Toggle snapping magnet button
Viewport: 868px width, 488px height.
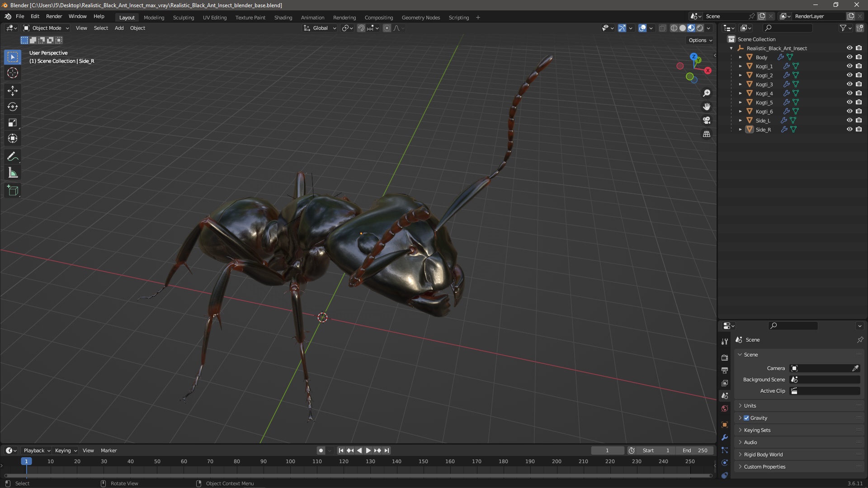361,28
